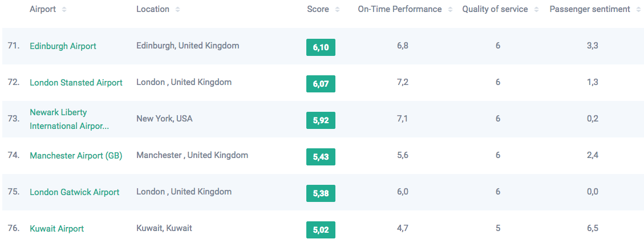This screenshot has width=644, height=247.
Task: Click the 6,10 score badge
Action: [321, 47]
